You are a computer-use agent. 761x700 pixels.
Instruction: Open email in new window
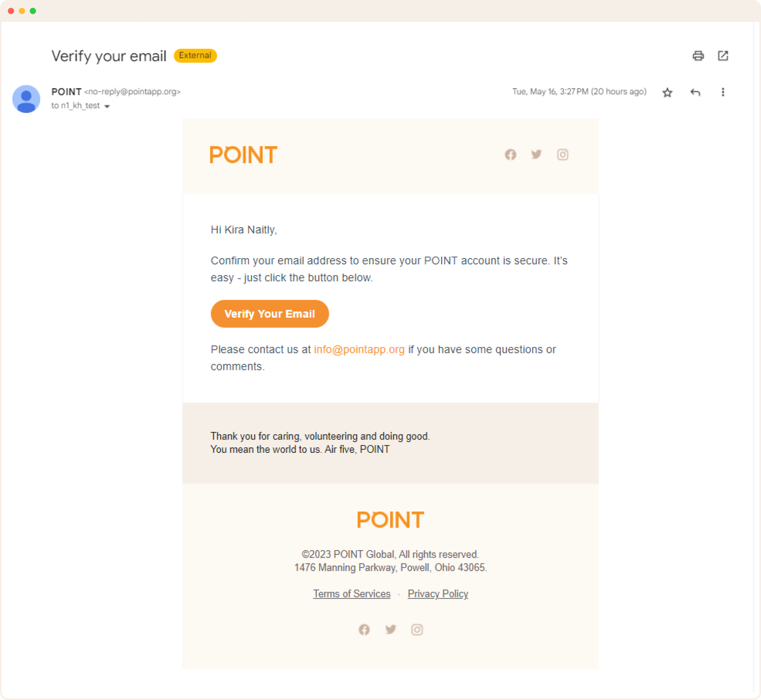point(723,56)
